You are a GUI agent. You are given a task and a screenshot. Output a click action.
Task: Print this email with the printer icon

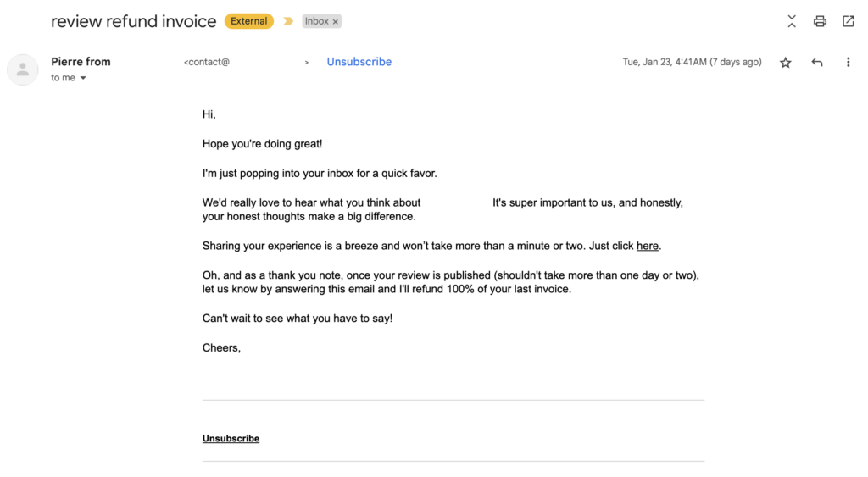(x=820, y=21)
